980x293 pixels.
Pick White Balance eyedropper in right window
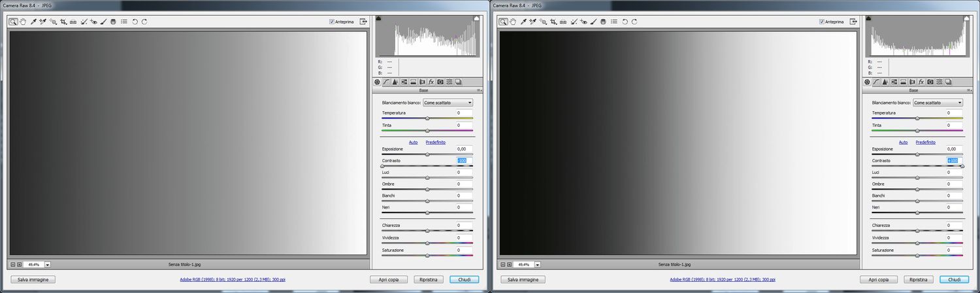pyautogui.click(x=523, y=22)
